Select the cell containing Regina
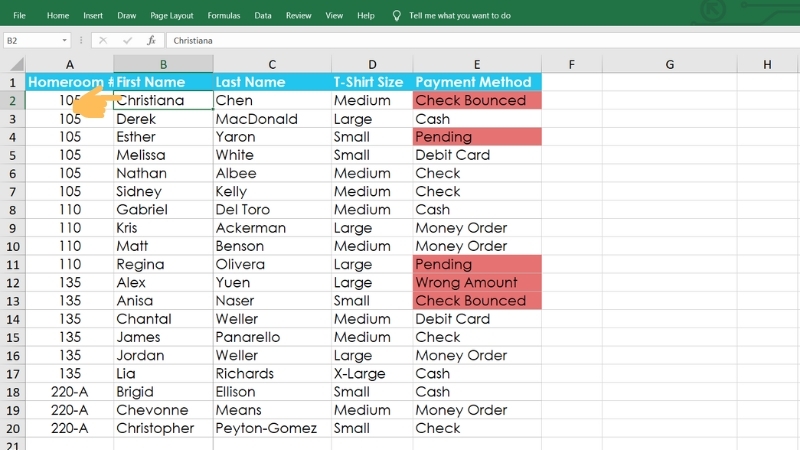The width and height of the screenshot is (800, 450). point(163,264)
